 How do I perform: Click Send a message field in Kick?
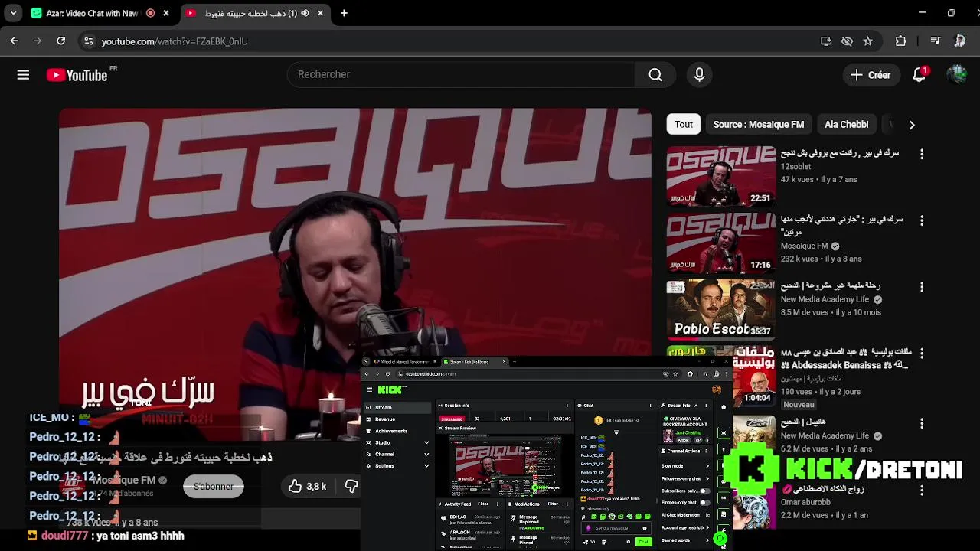click(616, 528)
